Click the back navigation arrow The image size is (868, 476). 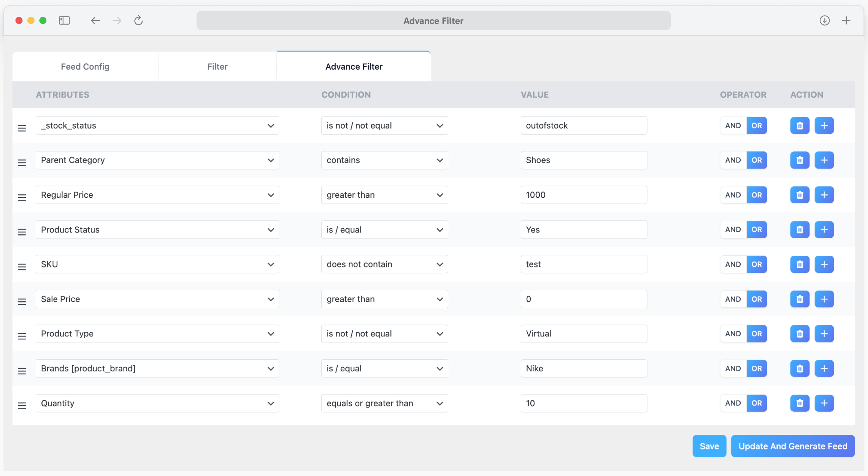tap(95, 21)
